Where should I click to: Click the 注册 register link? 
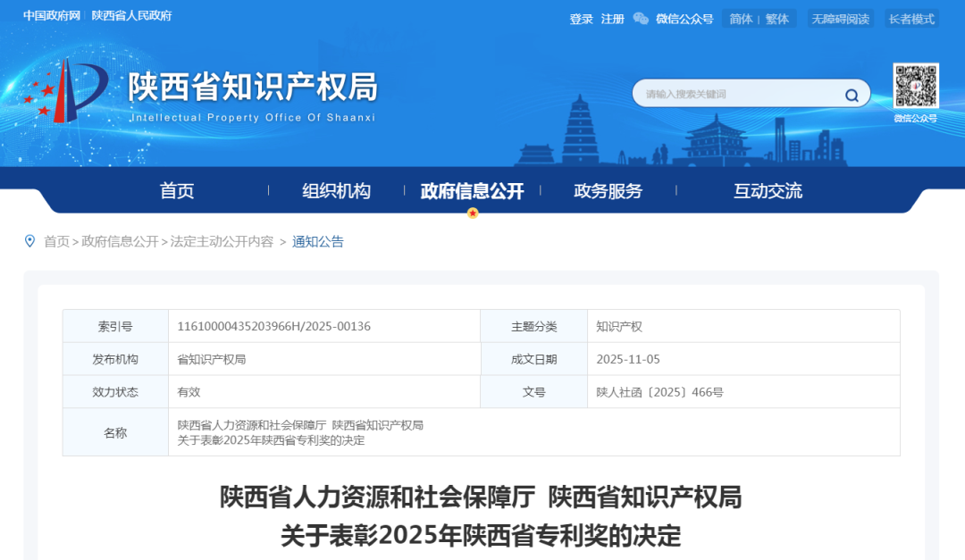click(611, 18)
